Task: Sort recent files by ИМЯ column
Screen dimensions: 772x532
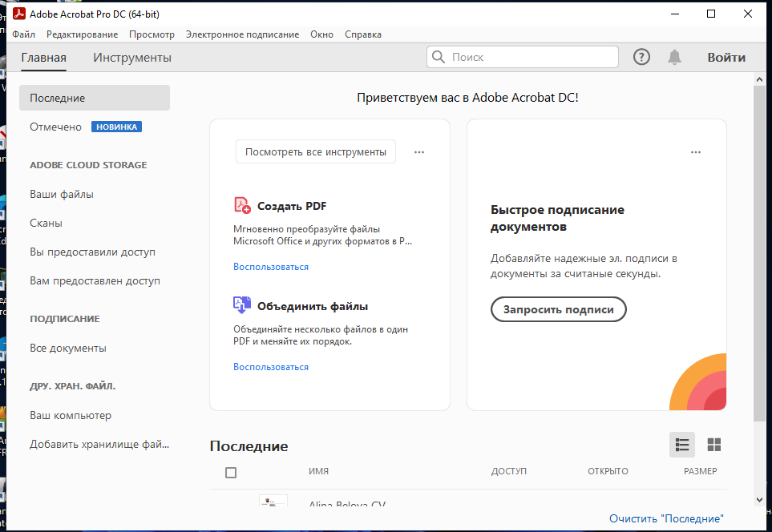Action: [318, 471]
